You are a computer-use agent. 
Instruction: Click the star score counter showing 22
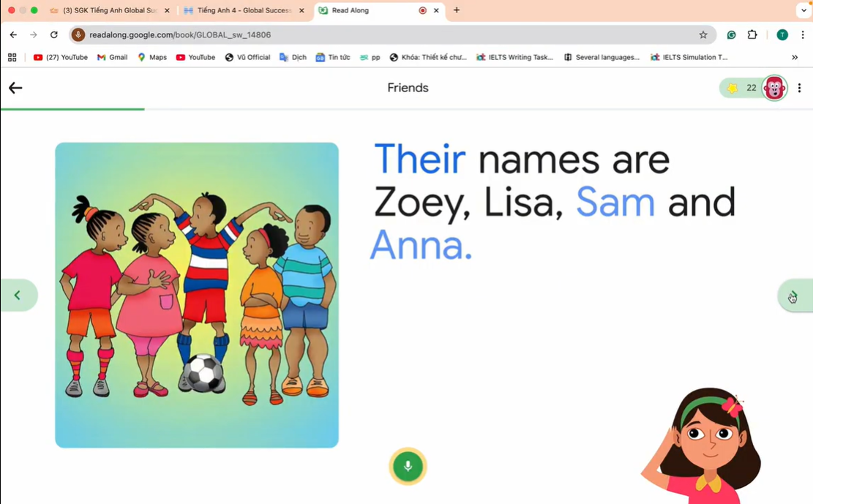[741, 88]
